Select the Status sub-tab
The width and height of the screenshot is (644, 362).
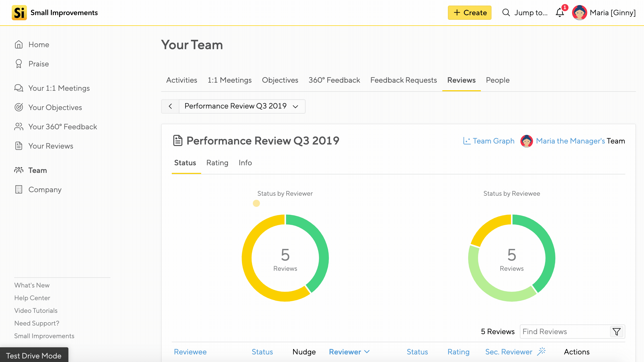tap(185, 163)
